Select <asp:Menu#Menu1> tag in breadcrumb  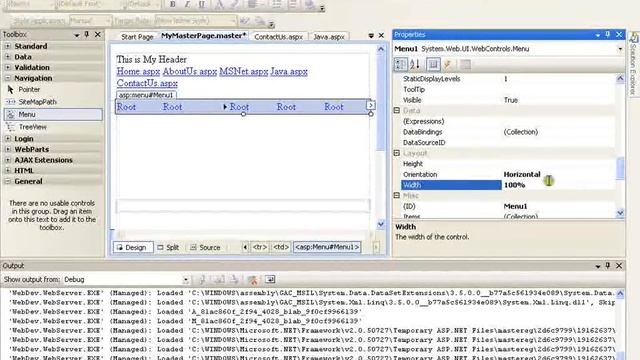click(x=327, y=247)
